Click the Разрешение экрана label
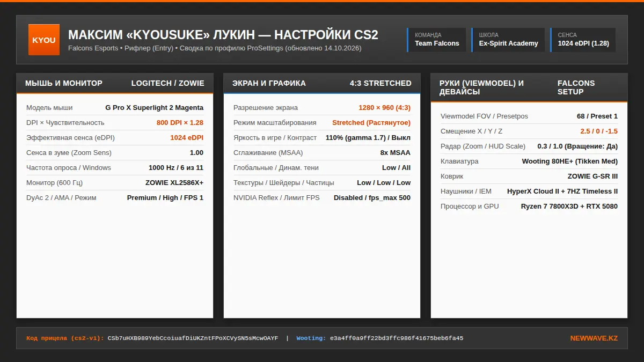This screenshot has width=644, height=362. click(x=266, y=107)
